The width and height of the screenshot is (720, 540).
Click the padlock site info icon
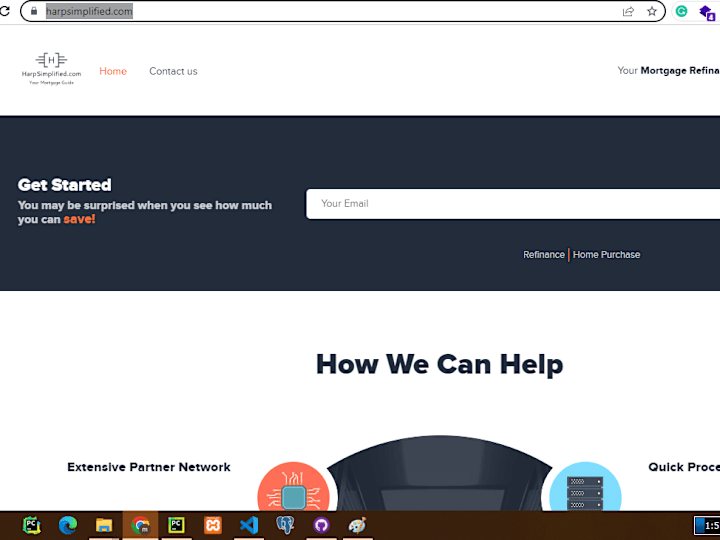(x=34, y=11)
